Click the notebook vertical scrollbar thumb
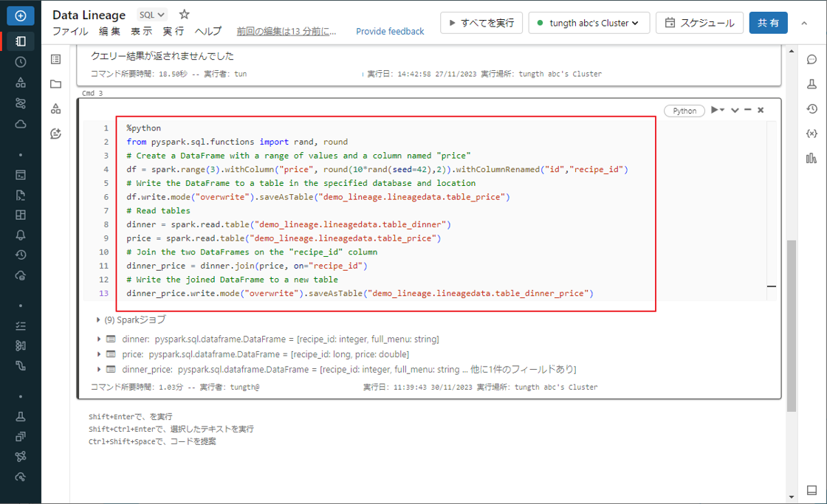 click(x=792, y=325)
